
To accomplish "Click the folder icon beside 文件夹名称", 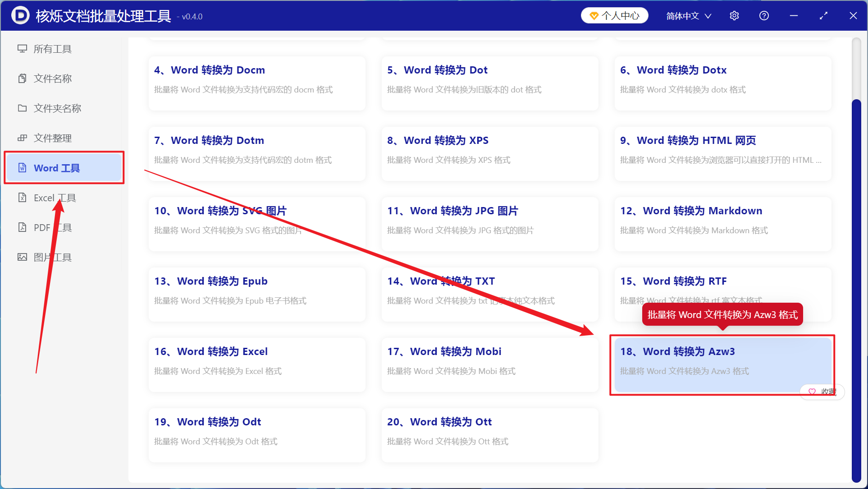I will tap(22, 108).
